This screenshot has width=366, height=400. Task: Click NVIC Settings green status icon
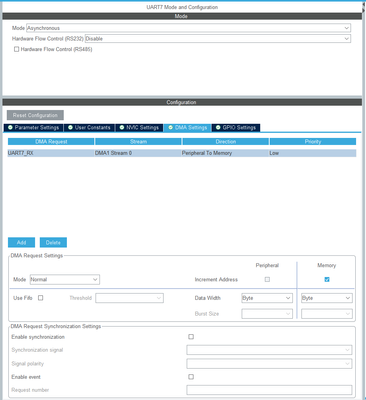tap(122, 128)
